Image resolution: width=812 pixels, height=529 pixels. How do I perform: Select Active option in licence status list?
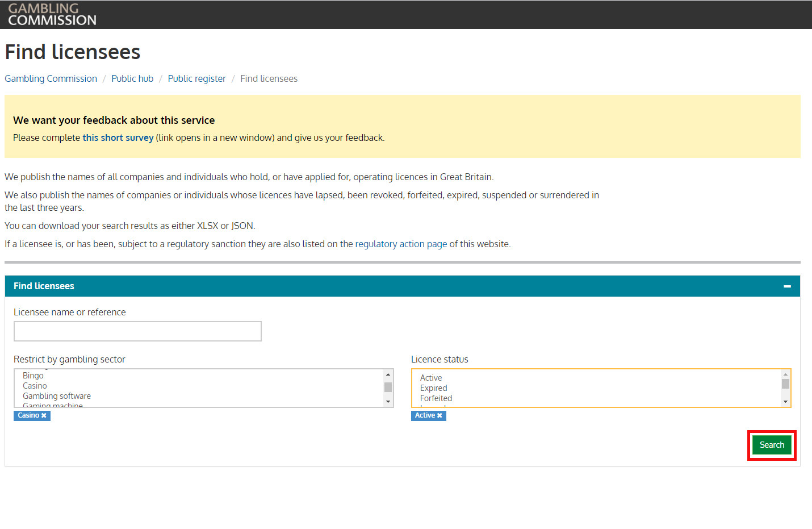coord(431,378)
